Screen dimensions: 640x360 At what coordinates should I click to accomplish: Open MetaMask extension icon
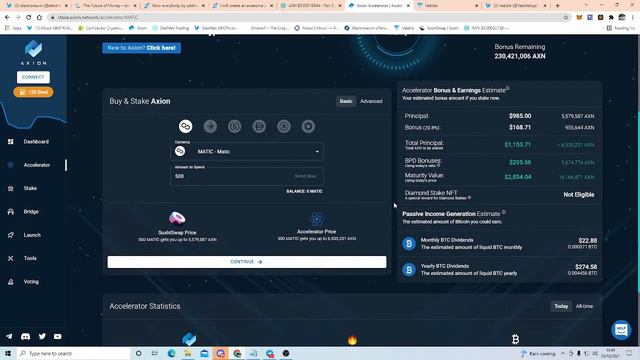click(x=579, y=18)
